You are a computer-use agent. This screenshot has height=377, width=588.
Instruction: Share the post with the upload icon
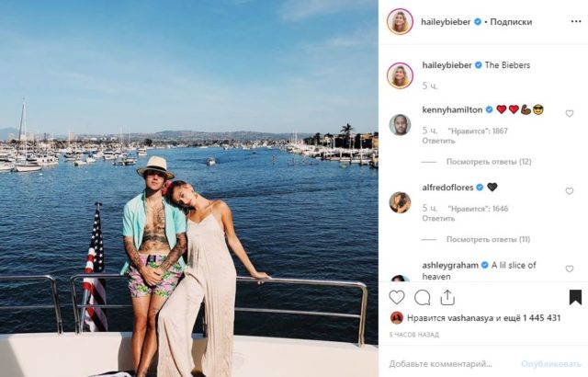click(x=448, y=297)
